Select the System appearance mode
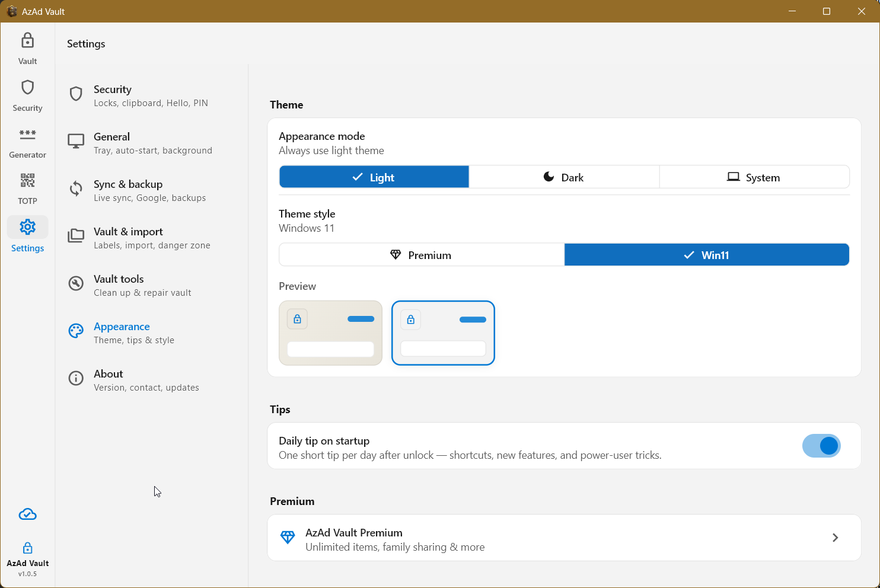This screenshot has height=588, width=880. click(x=754, y=177)
